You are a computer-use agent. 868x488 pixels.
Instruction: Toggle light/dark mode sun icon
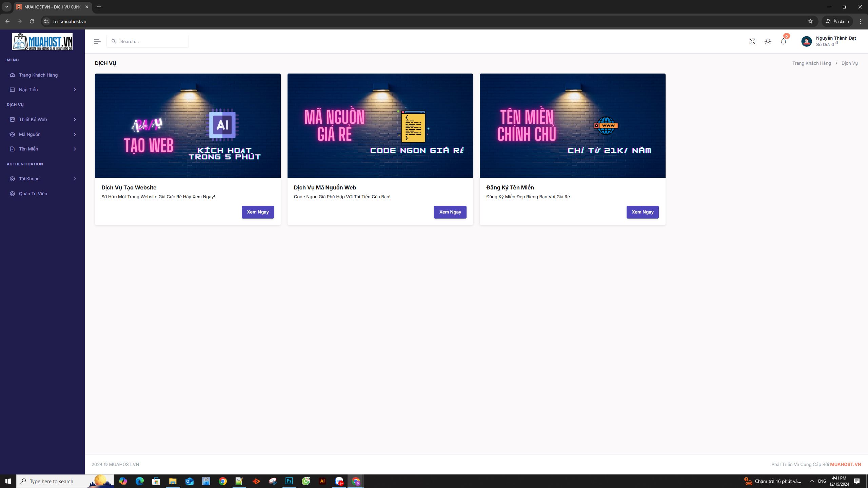click(768, 41)
